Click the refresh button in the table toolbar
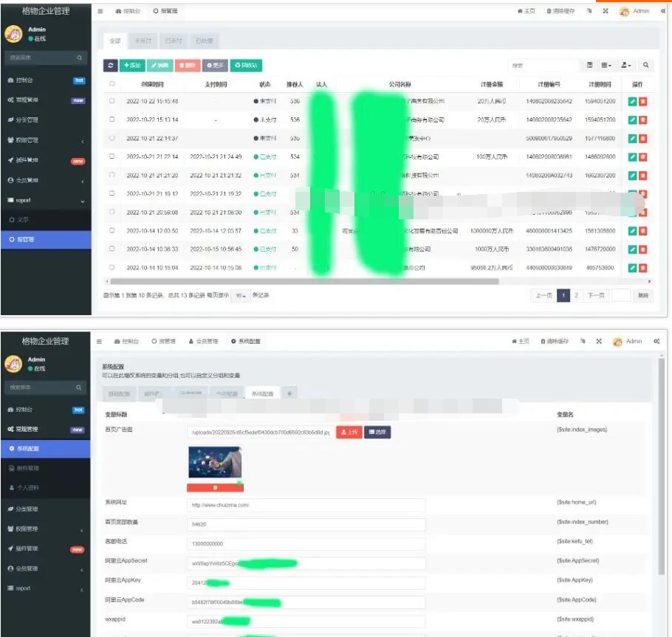 (111, 66)
